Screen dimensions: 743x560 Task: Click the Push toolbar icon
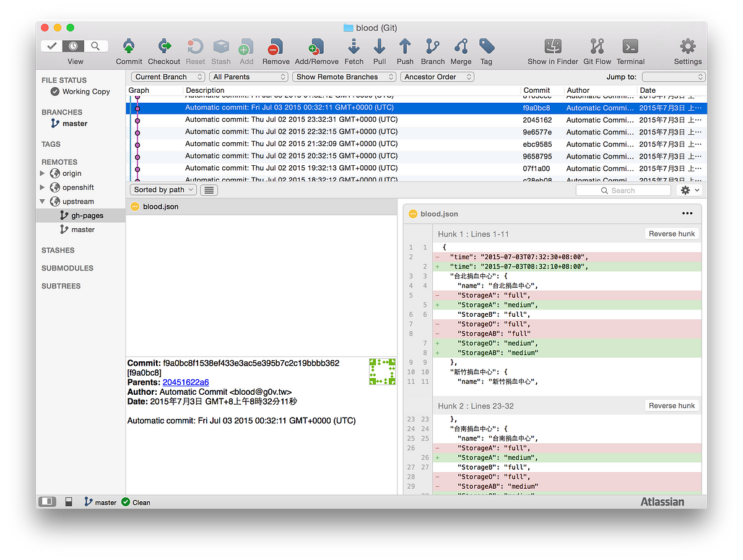coord(405,47)
